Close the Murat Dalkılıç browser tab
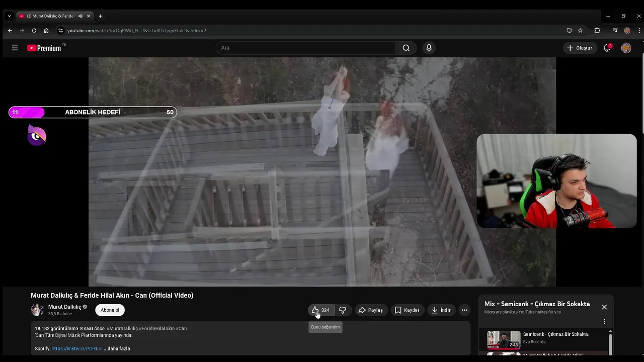This screenshot has height=362, width=644. 89,16
